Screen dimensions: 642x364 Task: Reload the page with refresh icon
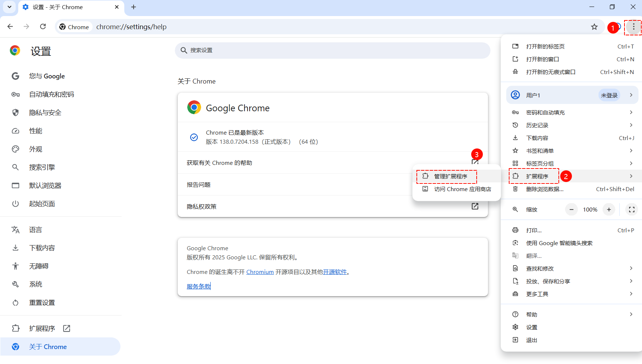pyautogui.click(x=43, y=27)
